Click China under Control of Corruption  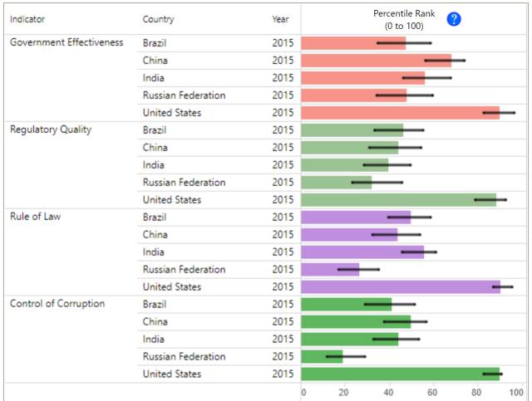tap(155, 321)
